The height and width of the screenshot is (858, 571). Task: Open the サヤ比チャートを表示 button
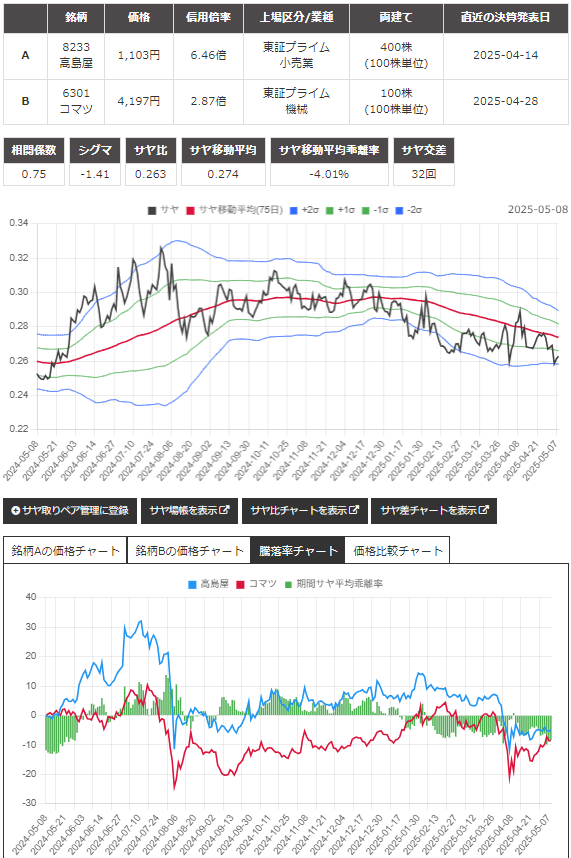click(304, 511)
